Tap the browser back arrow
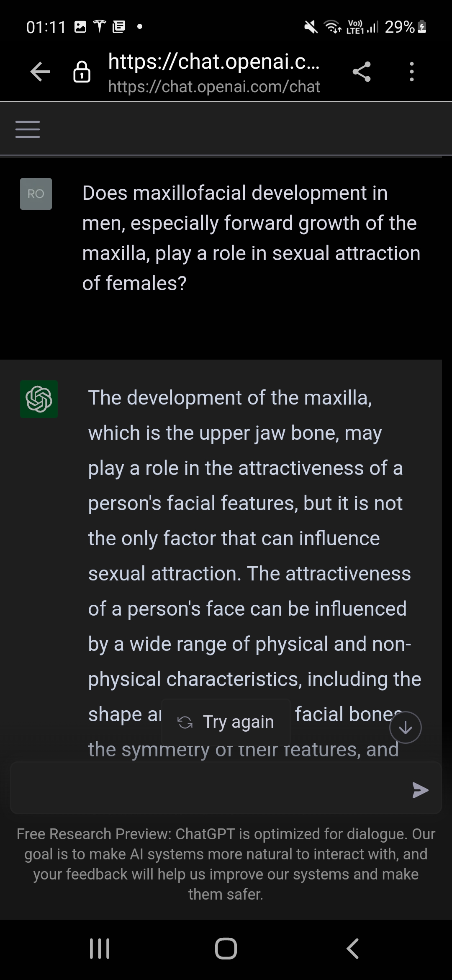 [x=40, y=72]
